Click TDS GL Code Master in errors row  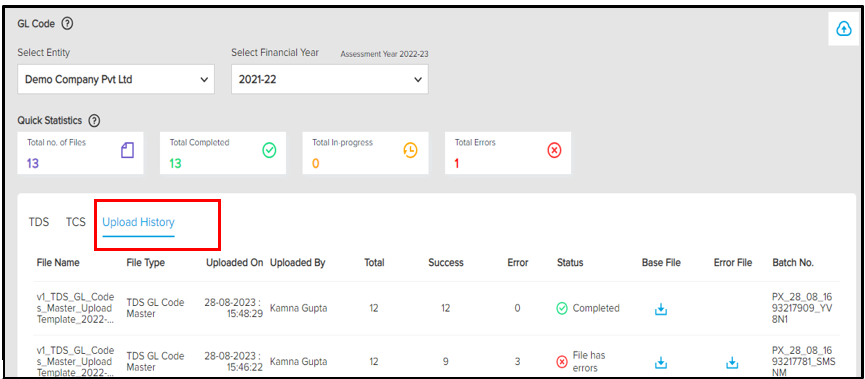coord(155,362)
